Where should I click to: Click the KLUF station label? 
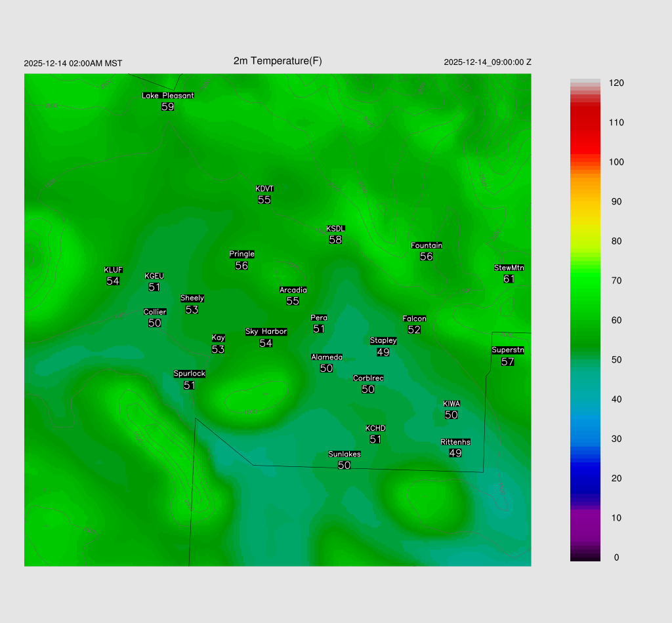point(113,270)
